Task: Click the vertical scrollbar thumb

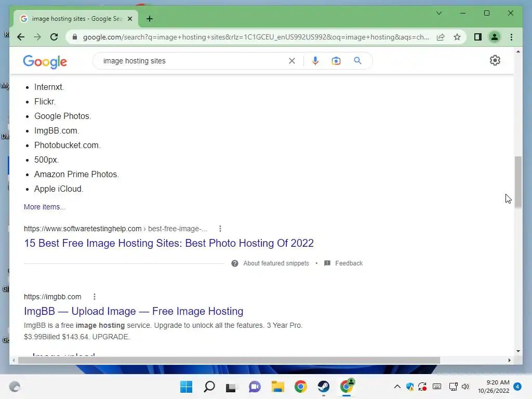Action: coord(518,182)
